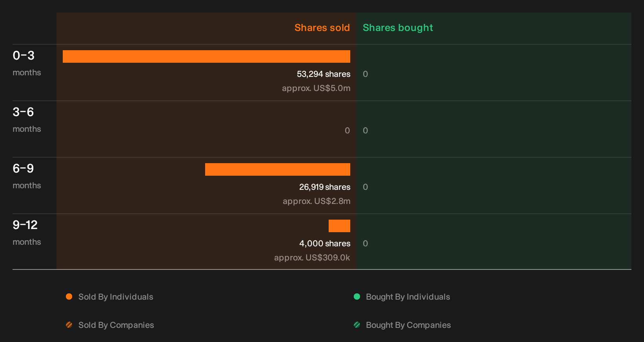Viewport: 644px width, 342px height.
Task: Click the shares sold '0' in 3-6 months row
Action: pyautogui.click(x=347, y=131)
